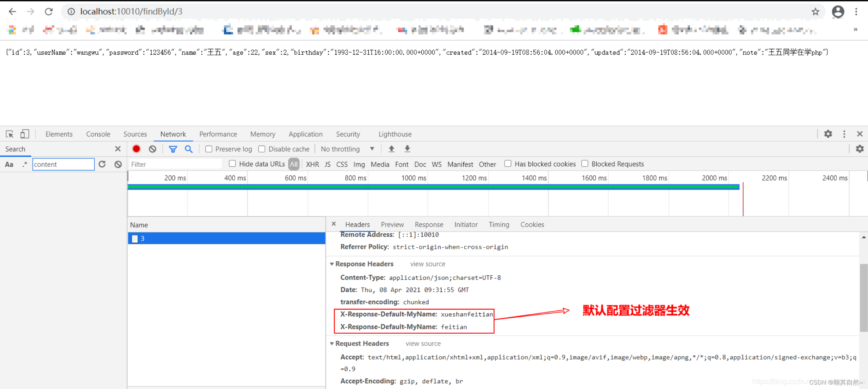Viewport: 868px width, 389px height.
Task: Click the inspect element picker icon
Action: (x=9, y=134)
